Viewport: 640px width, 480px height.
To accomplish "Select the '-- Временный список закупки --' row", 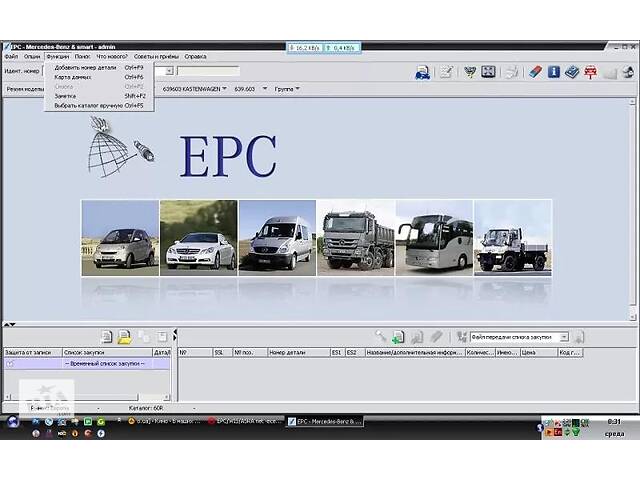I will pyautogui.click(x=87, y=364).
